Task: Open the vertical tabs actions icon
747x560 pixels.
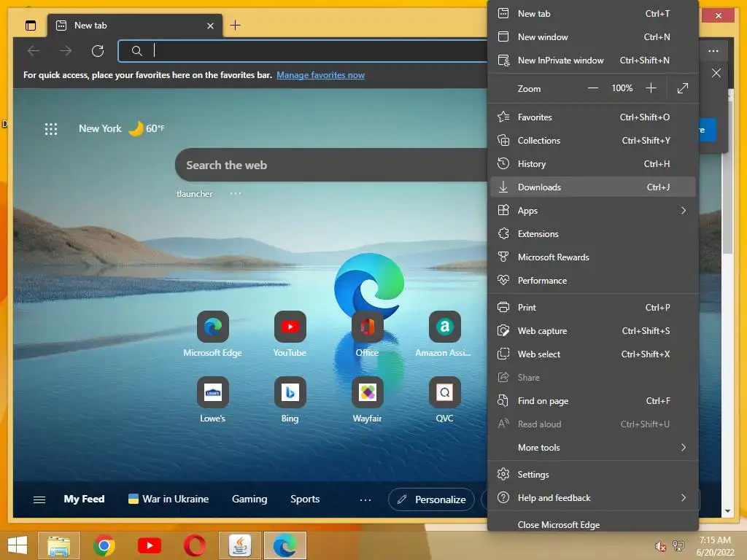Action: [31, 26]
